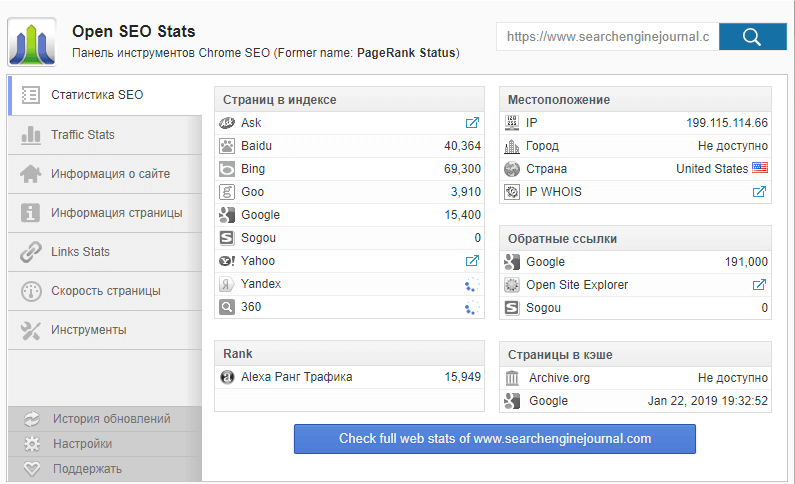Click Alexa rank value 15,949
Image resolution: width=795 pixels, height=484 pixels.
pyautogui.click(x=462, y=377)
